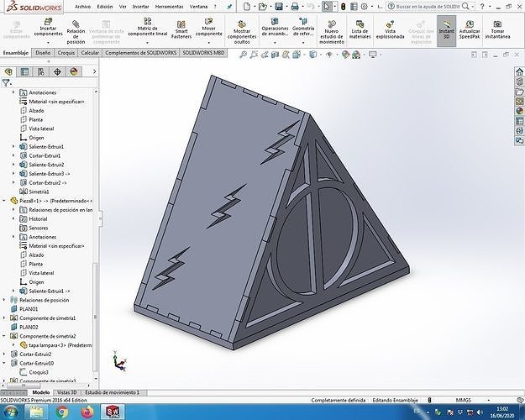Open the DimXpertManager crosshair tab icon
The width and height of the screenshot is (525, 420).
coord(57,71)
